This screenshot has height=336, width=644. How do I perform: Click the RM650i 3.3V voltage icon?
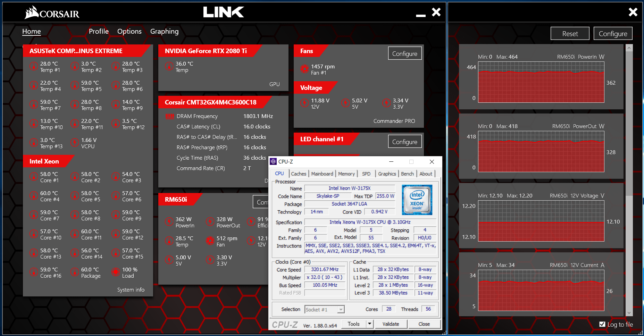click(x=210, y=260)
